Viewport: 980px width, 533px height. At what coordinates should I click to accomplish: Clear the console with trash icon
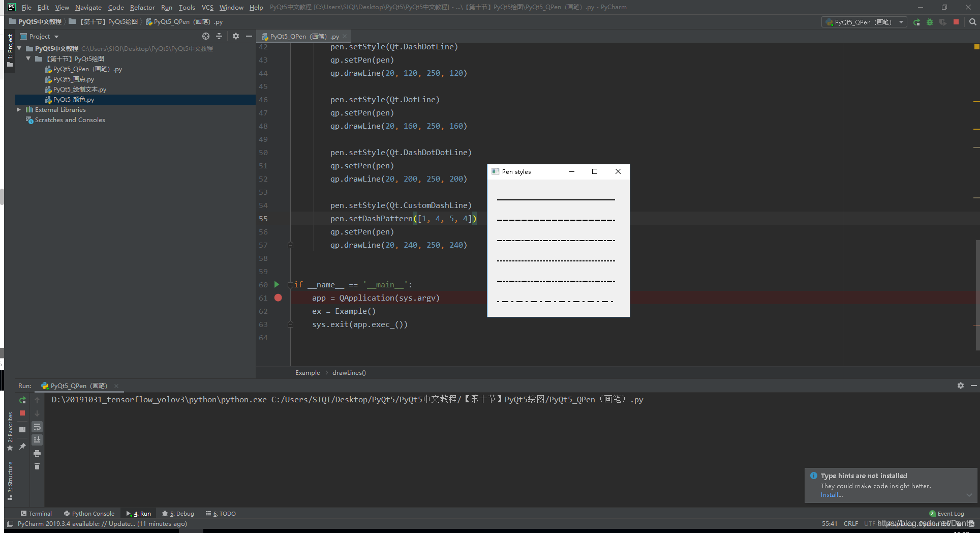37,466
